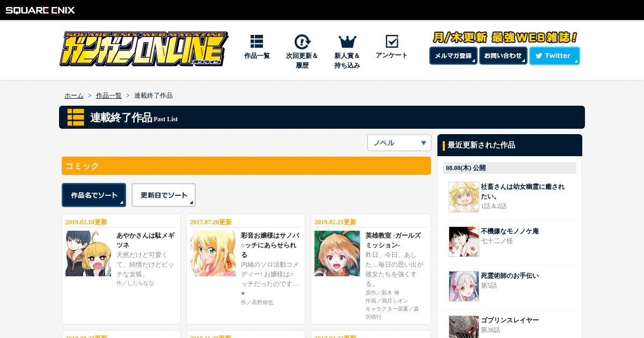Screen dimensions: 644x338
Task: Click 作／したらなな author text
Action: pos(135,283)
